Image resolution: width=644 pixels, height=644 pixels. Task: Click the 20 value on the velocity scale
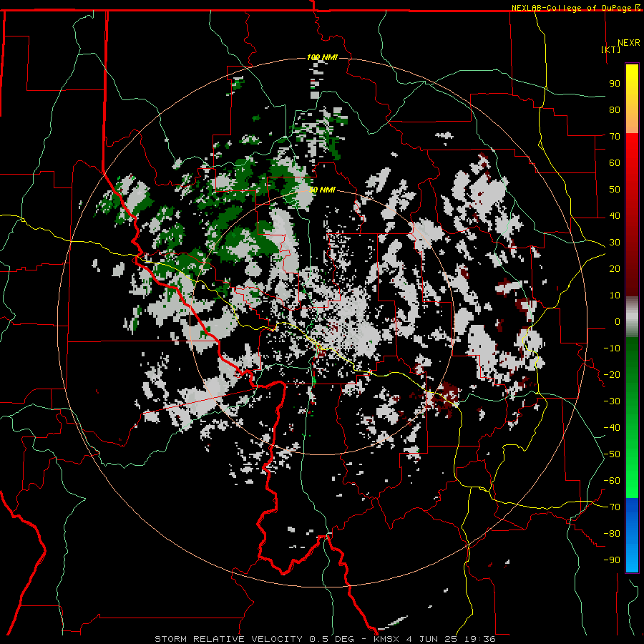[x=615, y=269]
